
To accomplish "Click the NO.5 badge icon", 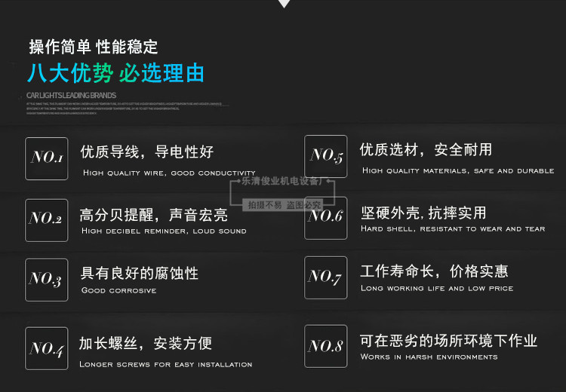I will (325, 157).
